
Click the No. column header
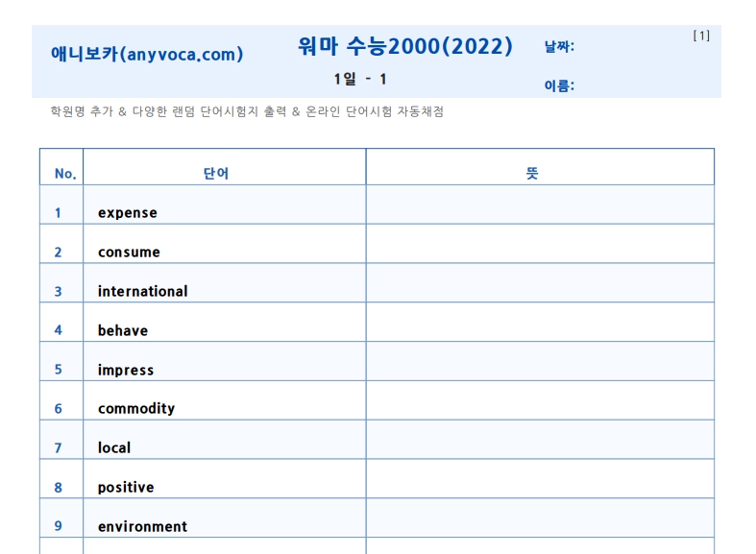coord(65,174)
